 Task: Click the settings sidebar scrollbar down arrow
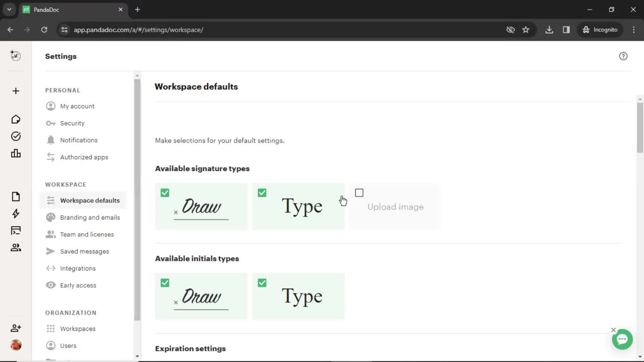click(137, 356)
